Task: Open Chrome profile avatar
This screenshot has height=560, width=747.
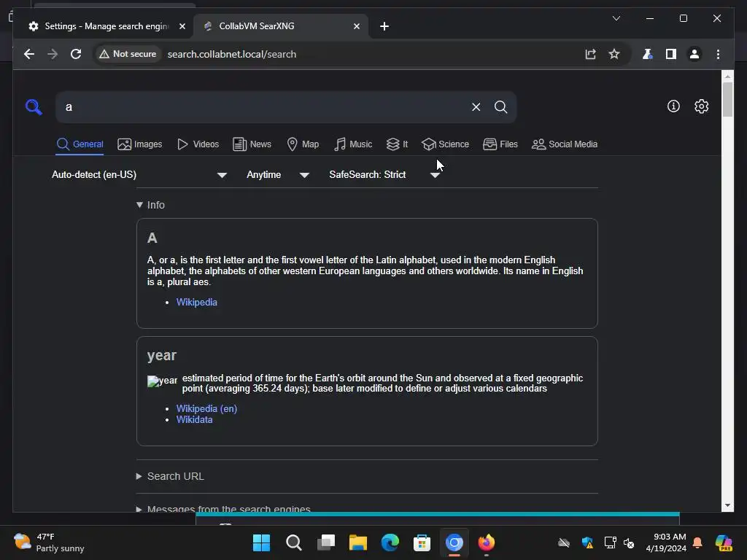Action: [x=694, y=54]
